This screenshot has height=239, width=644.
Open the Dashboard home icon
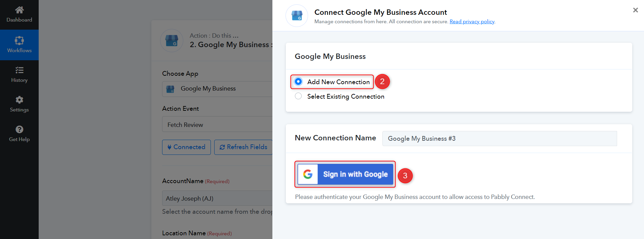pos(19,10)
